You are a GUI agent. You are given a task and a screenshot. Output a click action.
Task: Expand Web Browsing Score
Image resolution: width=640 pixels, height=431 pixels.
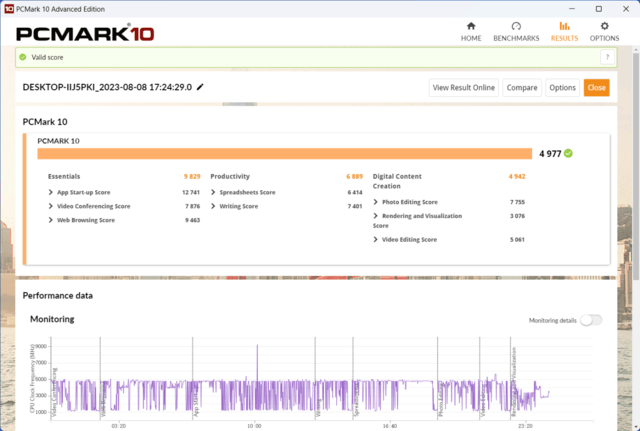51,220
